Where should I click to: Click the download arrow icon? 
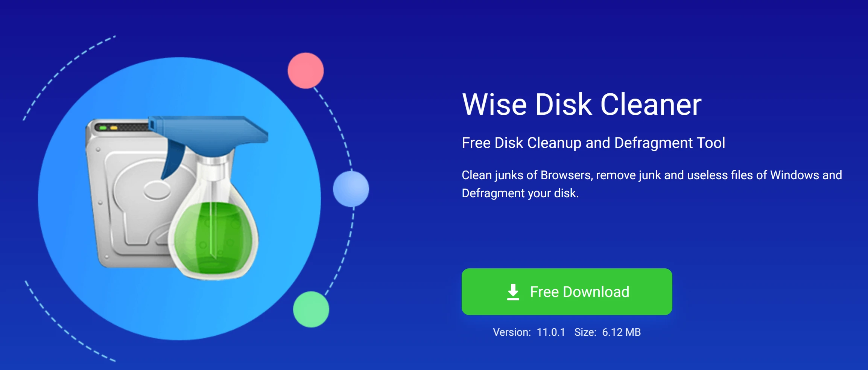(x=513, y=292)
